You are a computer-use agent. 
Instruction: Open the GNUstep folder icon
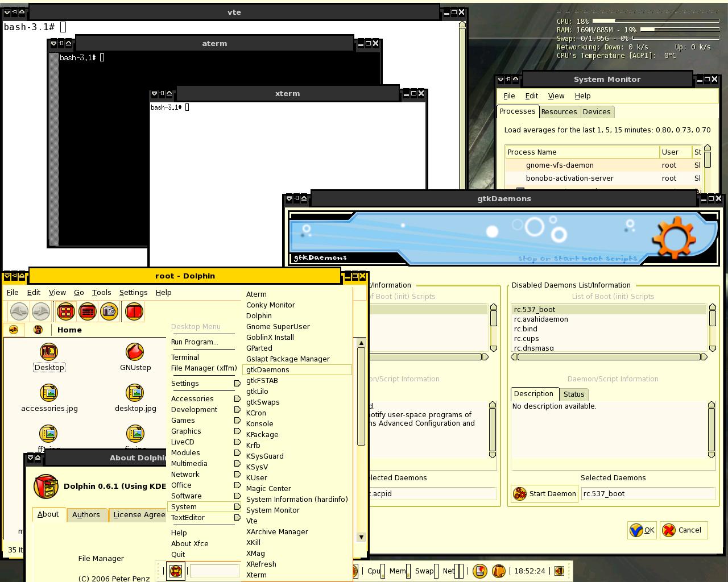point(135,352)
